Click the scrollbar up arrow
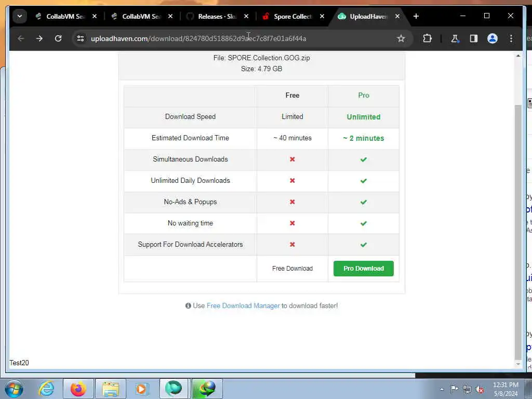This screenshot has height=399, width=532. 518,56
